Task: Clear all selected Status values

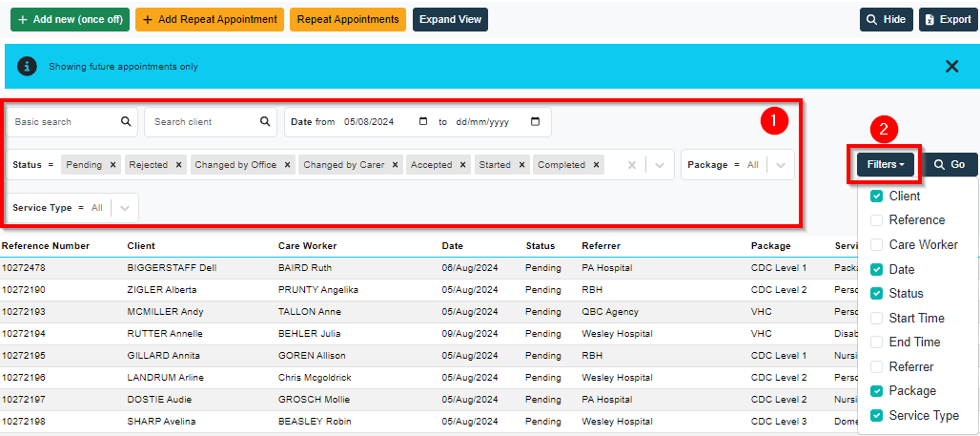Action: 632,165
